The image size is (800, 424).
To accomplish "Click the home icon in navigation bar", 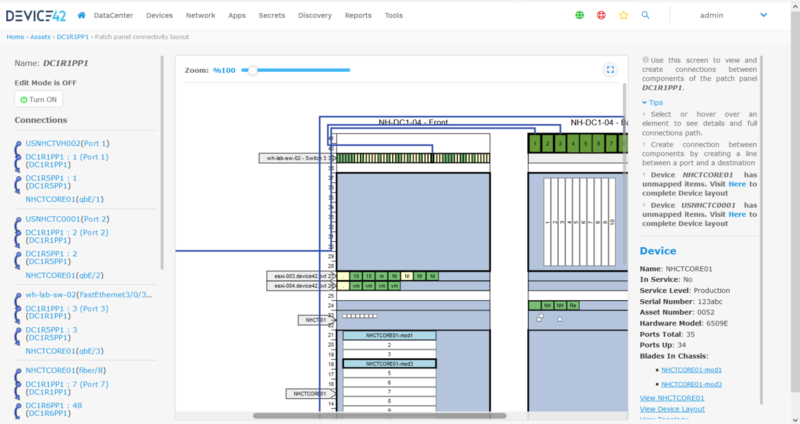I will [81, 15].
